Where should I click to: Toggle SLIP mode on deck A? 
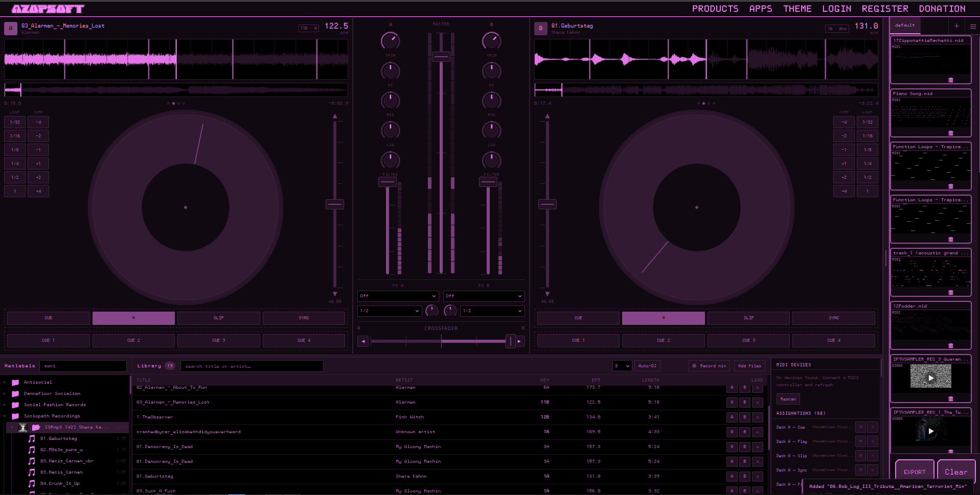pyautogui.click(x=219, y=318)
